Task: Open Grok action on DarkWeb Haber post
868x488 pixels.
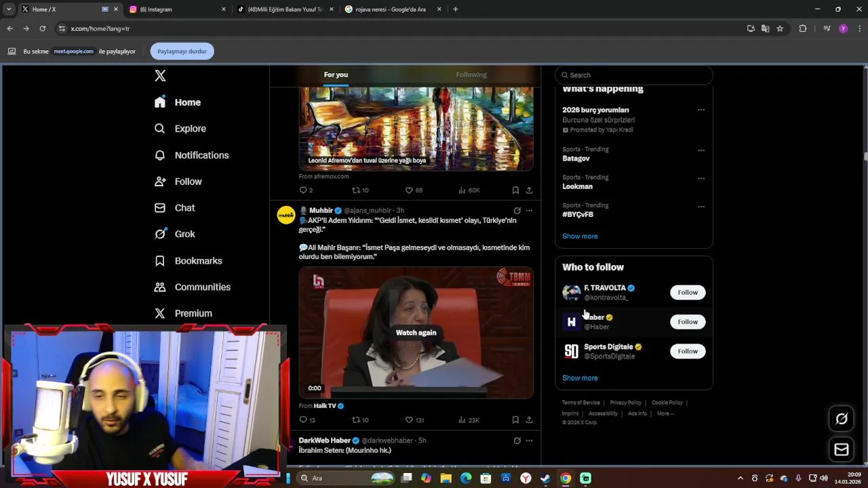Action: tap(517, 441)
